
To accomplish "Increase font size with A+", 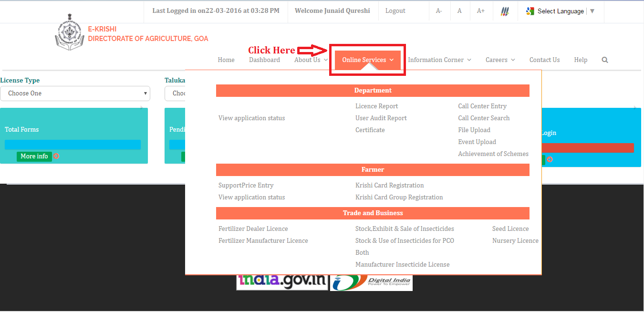I will pos(481,11).
